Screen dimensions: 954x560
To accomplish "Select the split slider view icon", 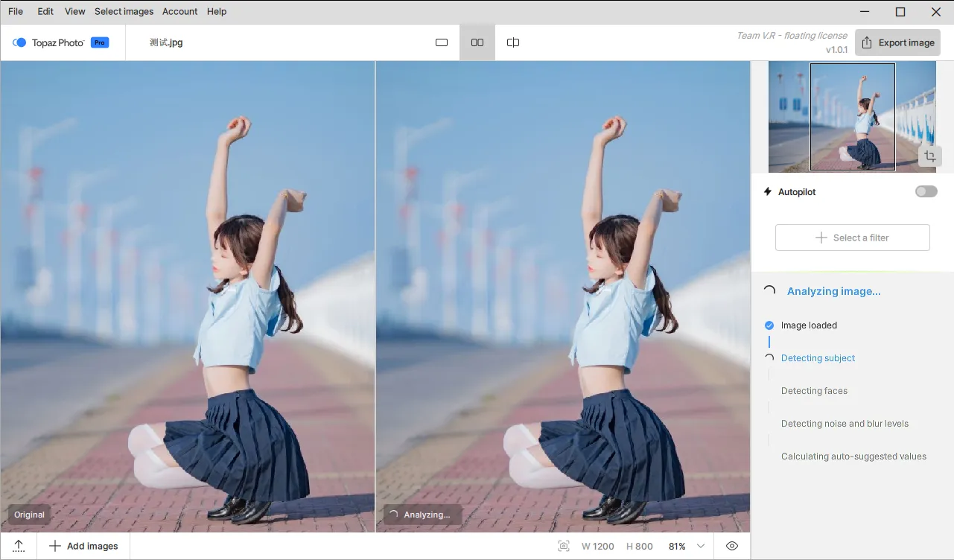I will (513, 42).
